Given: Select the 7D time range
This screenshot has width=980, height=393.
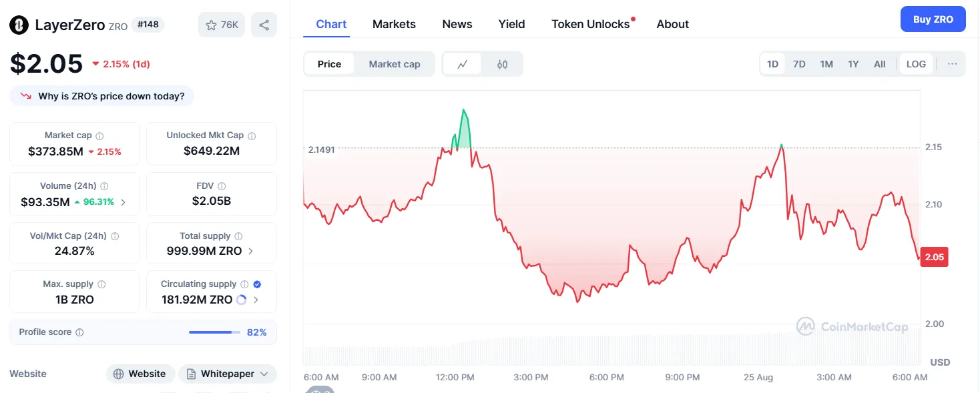Looking at the screenshot, I should (x=799, y=64).
